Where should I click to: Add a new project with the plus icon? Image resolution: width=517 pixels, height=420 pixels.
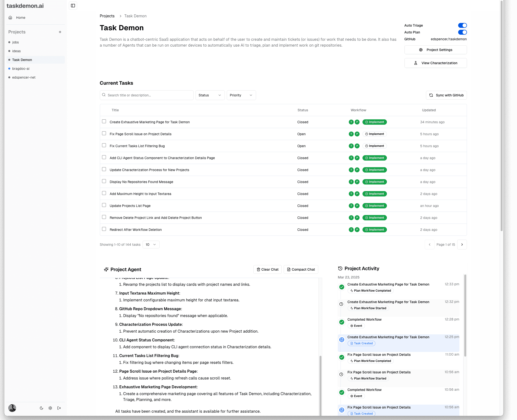click(60, 32)
